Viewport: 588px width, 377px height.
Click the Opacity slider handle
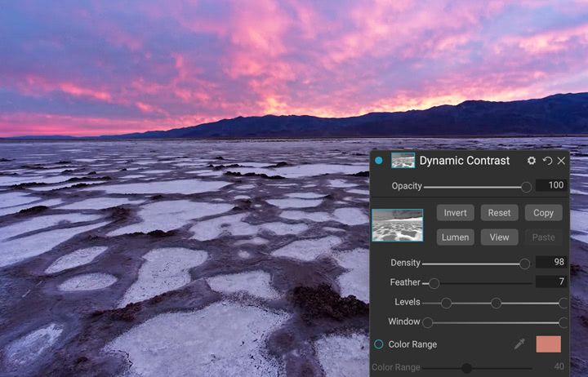pyautogui.click(x=526, y=187)
